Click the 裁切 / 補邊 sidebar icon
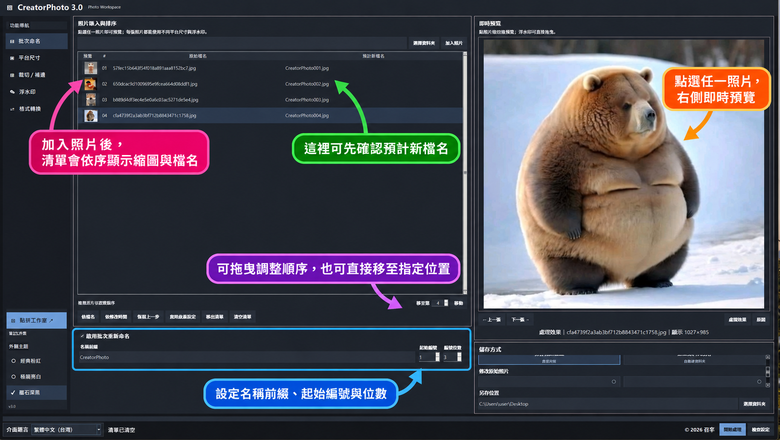The width and height of the screenshot is (780, 440). tap(12, 75)
